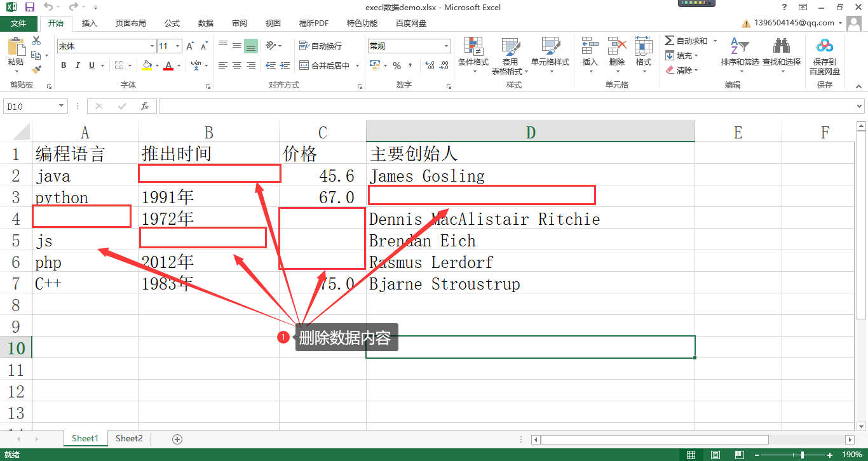Viewport: 868px width, 461px height.
Task: Decrease the font size with the small A
Action: tap(204, 46)
